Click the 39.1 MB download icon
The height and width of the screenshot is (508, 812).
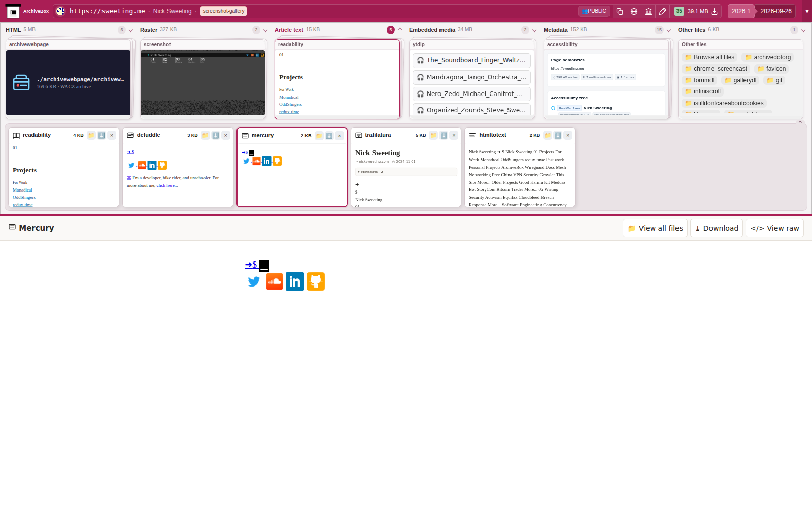715,11
